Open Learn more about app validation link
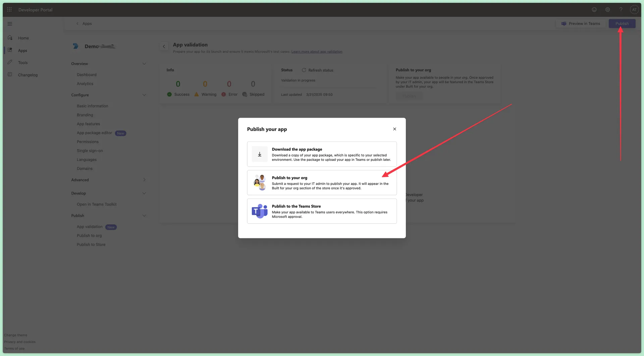Viewport: 644px width, 356px height. point(317,52)
